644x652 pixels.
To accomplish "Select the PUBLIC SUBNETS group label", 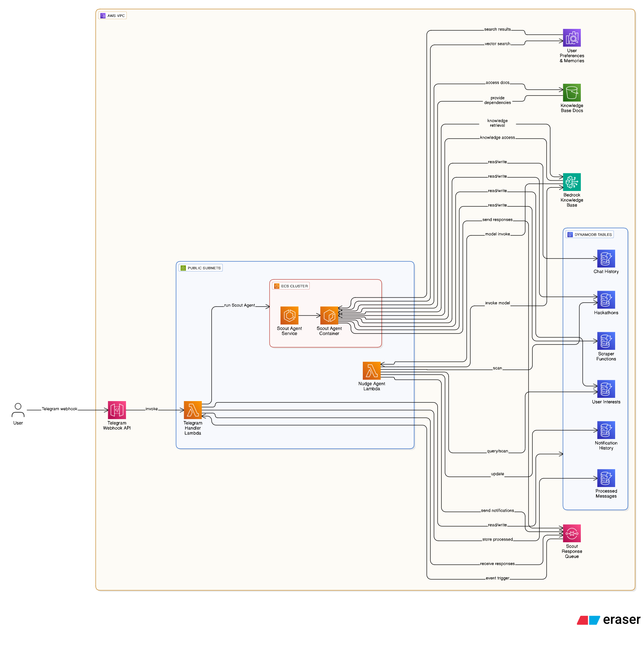I will (201, 268).
